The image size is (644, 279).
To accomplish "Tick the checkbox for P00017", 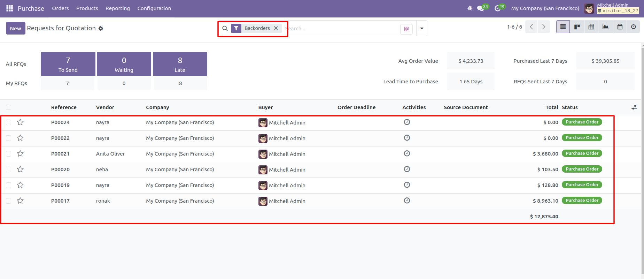I will (x=9, y=201).
